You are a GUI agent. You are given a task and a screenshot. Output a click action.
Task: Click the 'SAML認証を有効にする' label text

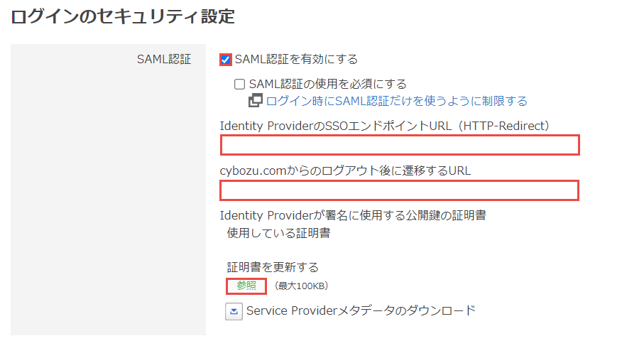click(296, 60)
